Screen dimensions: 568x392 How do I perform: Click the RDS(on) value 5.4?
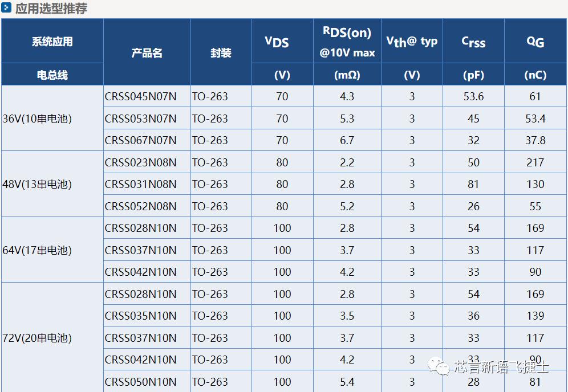tap(347, 382)
